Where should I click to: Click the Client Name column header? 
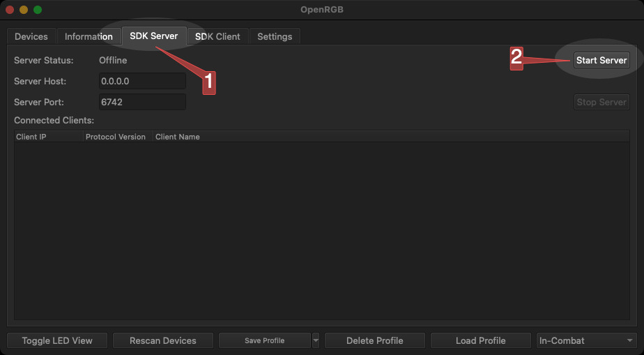(x=391, y=137)
